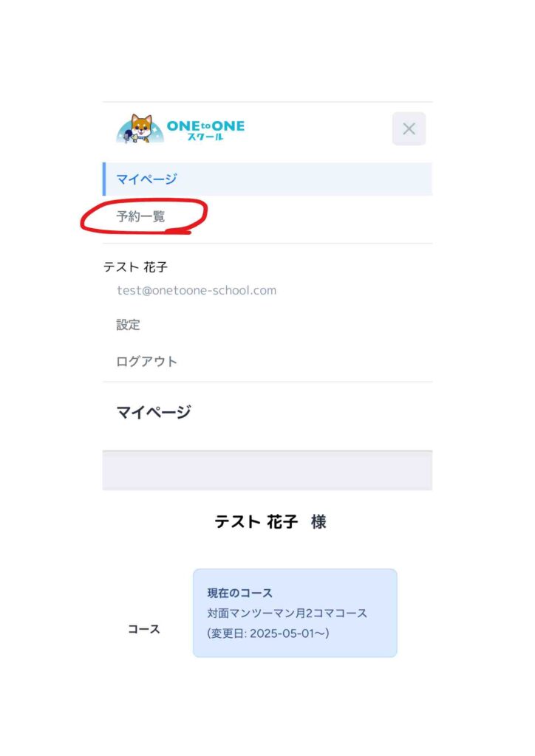This screenshot has height=756, width=535.
Task: Select the マイページ menu item
Action: [x=267, y=179]
